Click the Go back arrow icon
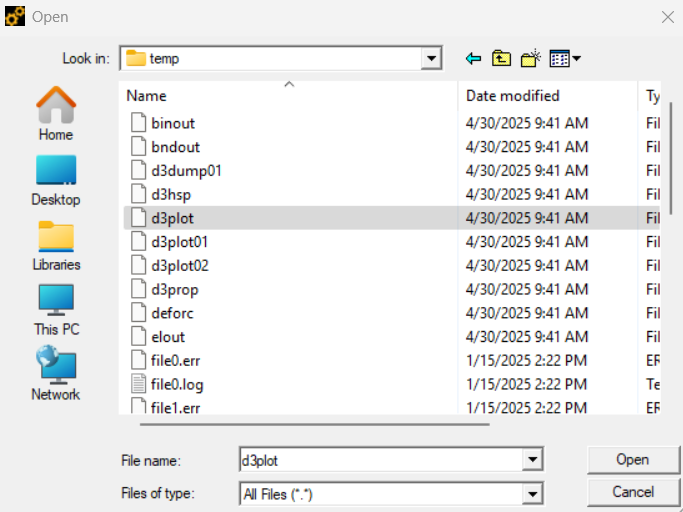Image resolution: width=683 pixels, height=512 pixels. (474, 59)
